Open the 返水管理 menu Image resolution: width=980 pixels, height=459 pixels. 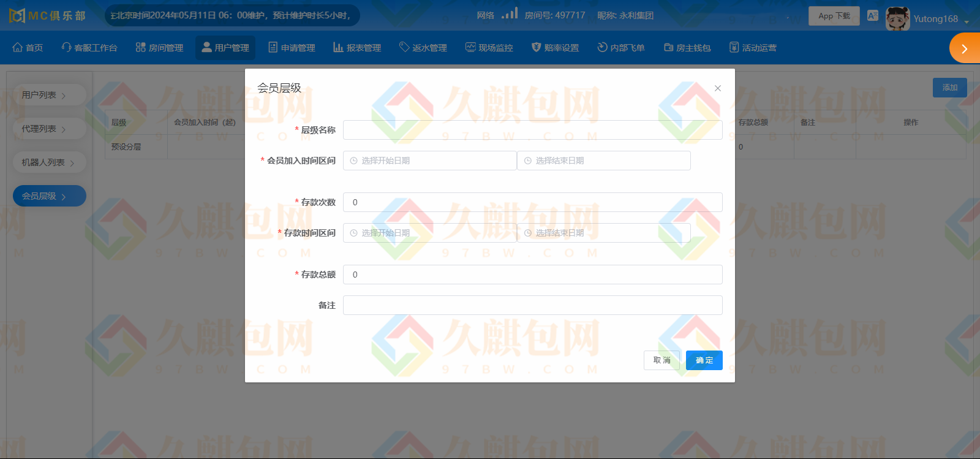423,48
